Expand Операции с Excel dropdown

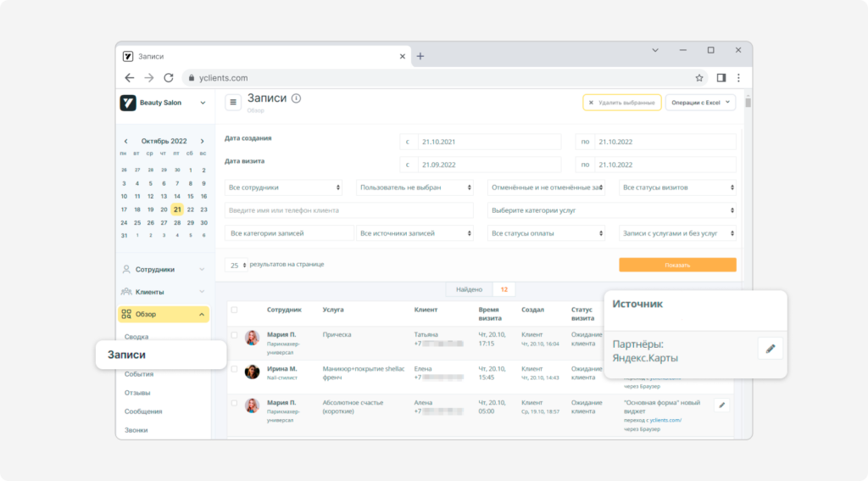point(700,103)
